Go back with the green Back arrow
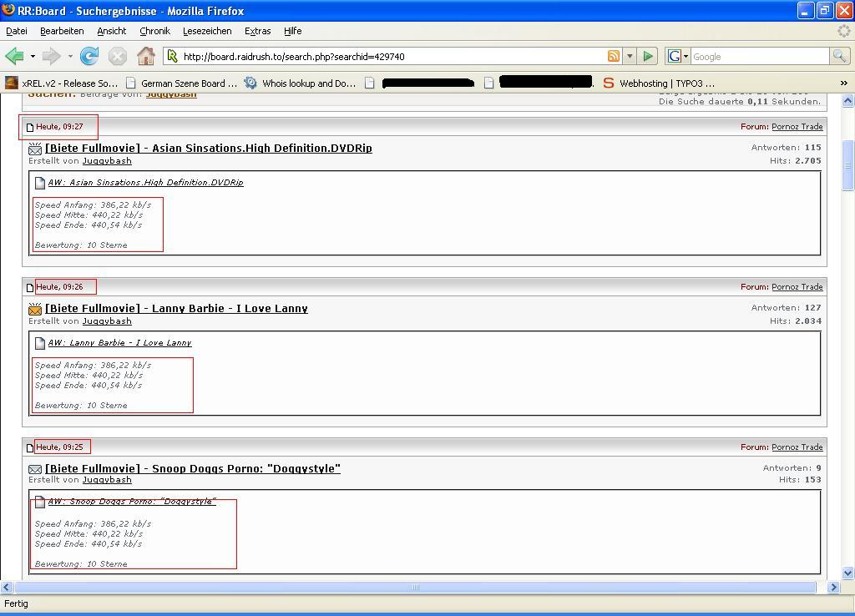 pyautogui.click(x=14, y=56)
